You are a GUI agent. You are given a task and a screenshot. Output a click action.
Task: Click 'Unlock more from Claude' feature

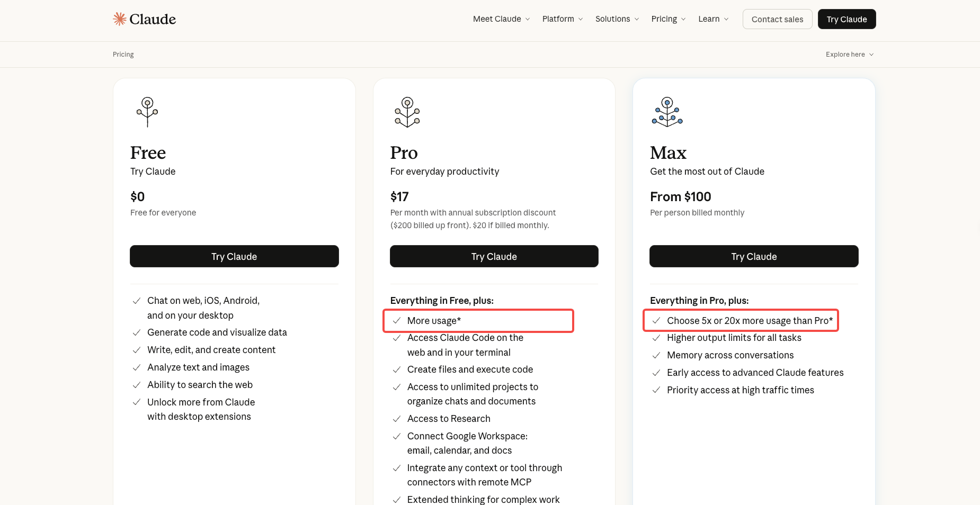coord(201,410)
